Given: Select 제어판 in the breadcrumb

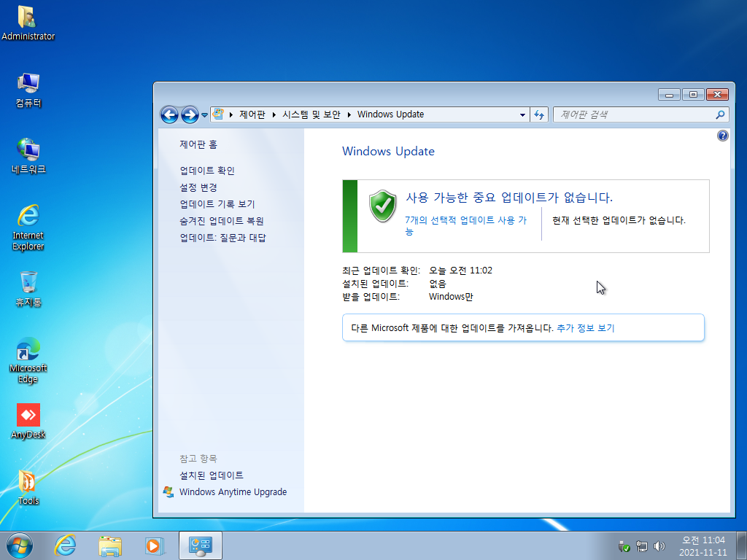Looking at the screenshot, I should point(252,114).
